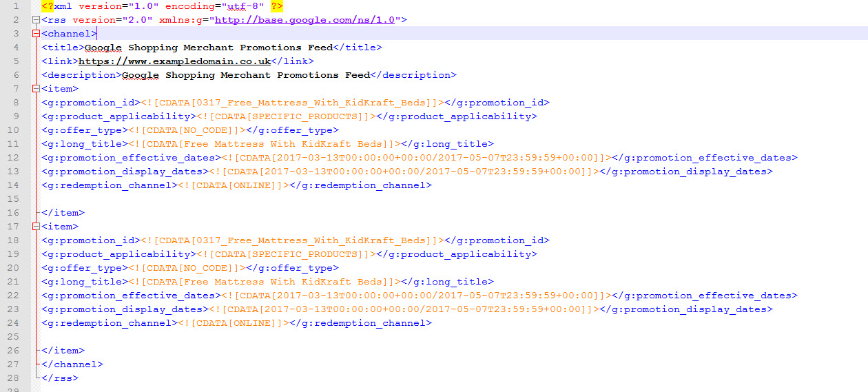868x392 pixels.
Task: Click the title text Google Shopping Merchant Promotions Feed
Action: click(209, 48)
